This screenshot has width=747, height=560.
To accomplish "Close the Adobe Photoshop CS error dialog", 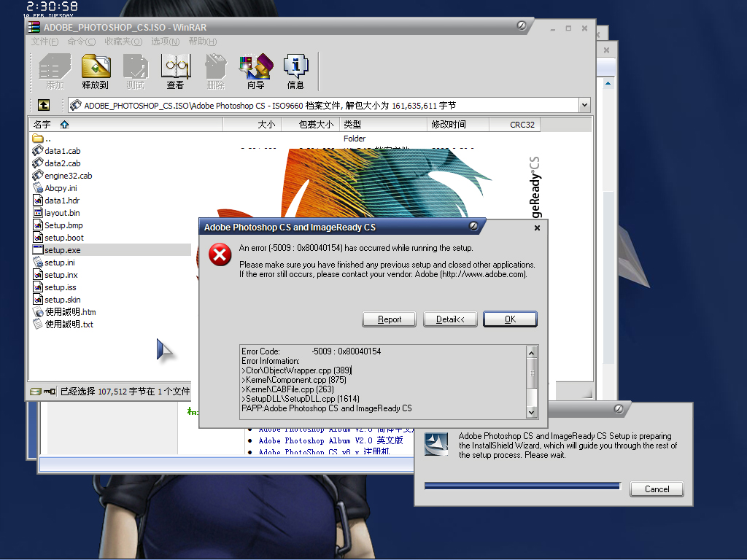I will coord(538,227).
